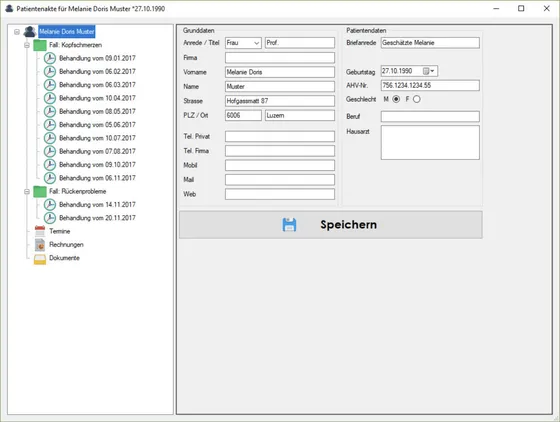560x422 pixels.
Task: Select the F gender radio button
Action: [416, 99]
